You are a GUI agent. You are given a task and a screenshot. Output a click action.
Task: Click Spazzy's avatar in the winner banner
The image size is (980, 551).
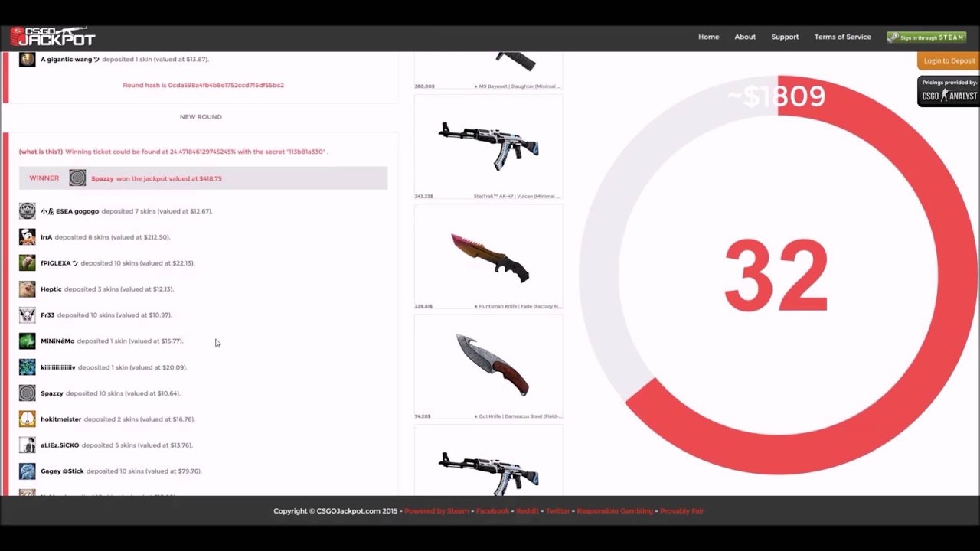pos(77,178)
